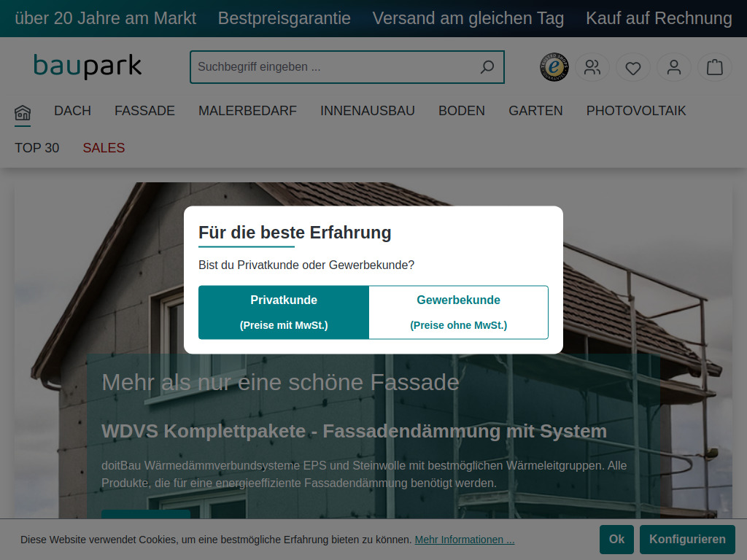The height and width of the screenshot is (560, 747).
Task: Open the shopping bag icon
Action: click(714, 66)
